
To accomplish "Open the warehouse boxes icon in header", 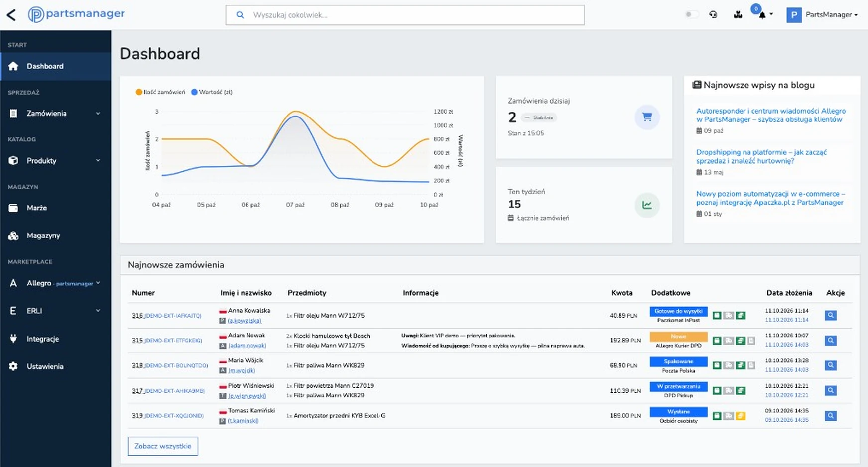I will point(738,15).
